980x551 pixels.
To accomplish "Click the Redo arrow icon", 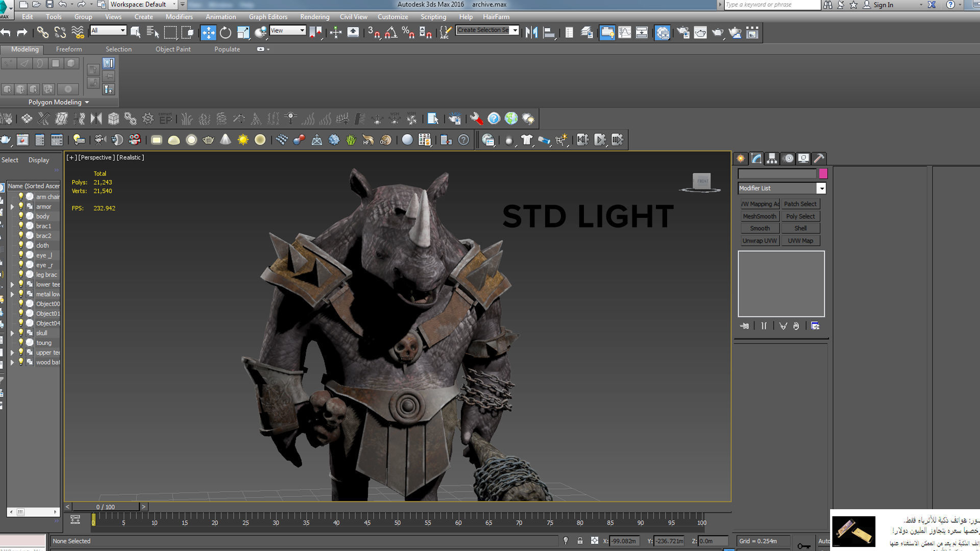I will click(x=22, y=33).
